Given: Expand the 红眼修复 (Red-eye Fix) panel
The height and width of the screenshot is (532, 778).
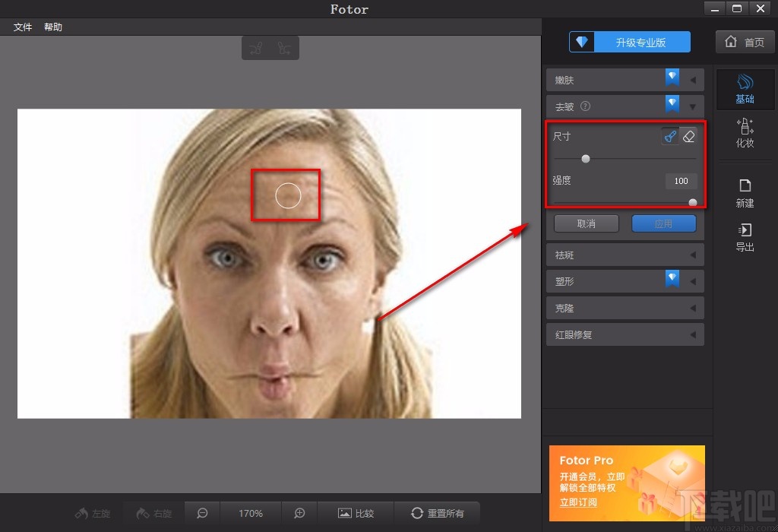Looking at the screenshot, I should [625, 334].
